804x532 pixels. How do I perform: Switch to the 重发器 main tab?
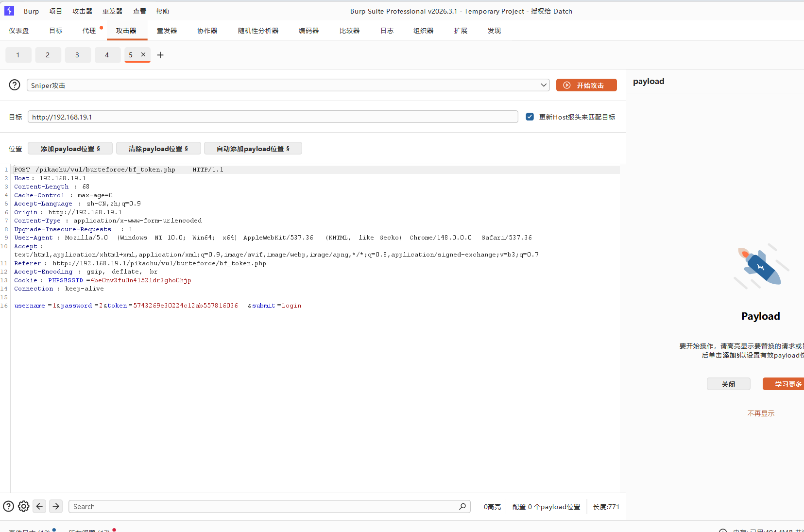[x=167, y=31]
